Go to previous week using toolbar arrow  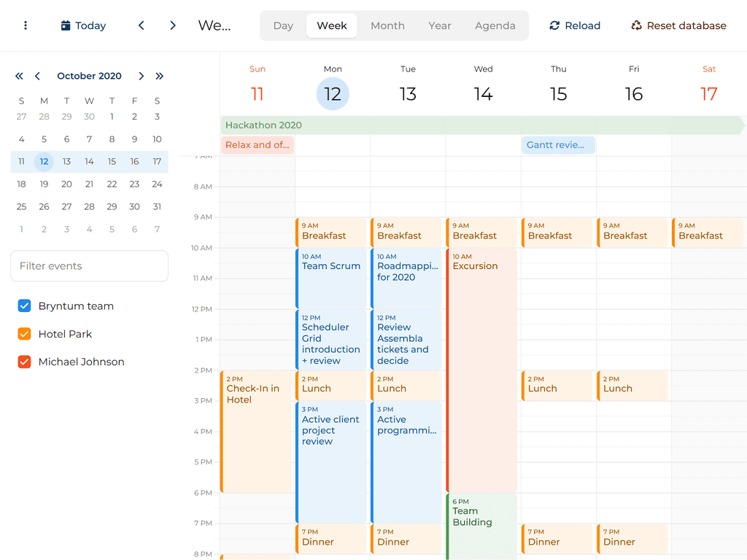coord(142,26)
